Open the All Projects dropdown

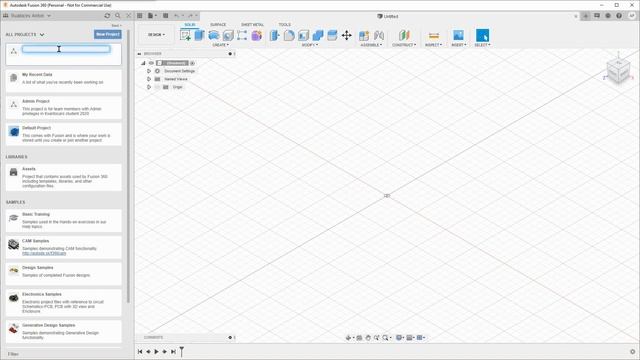click(25, 35)
